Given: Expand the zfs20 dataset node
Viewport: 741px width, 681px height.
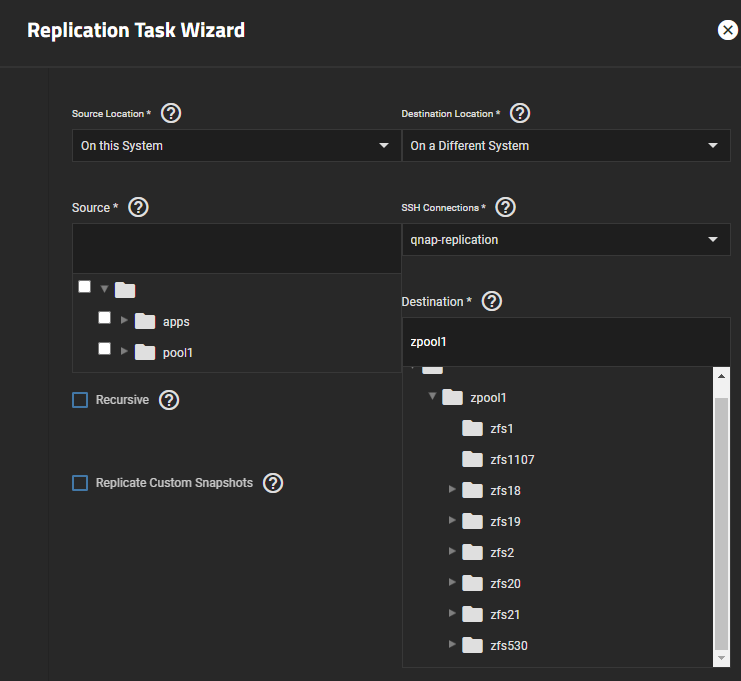Looking at the screenshot, I should point(452,582).
